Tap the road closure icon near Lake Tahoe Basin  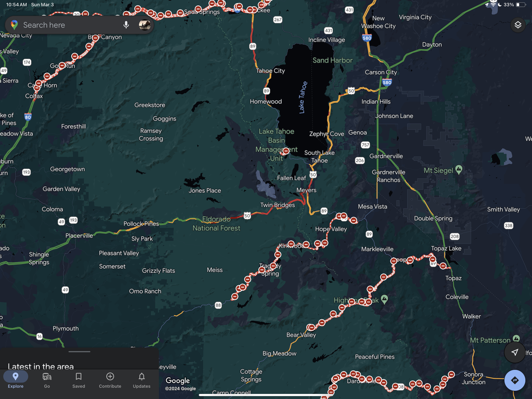pos(286,151)
